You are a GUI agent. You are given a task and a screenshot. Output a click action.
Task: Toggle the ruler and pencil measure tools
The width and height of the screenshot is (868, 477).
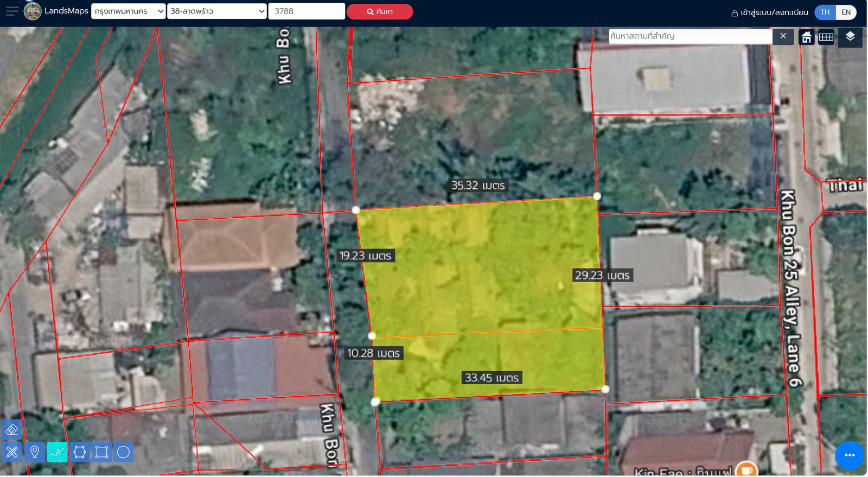12,452
